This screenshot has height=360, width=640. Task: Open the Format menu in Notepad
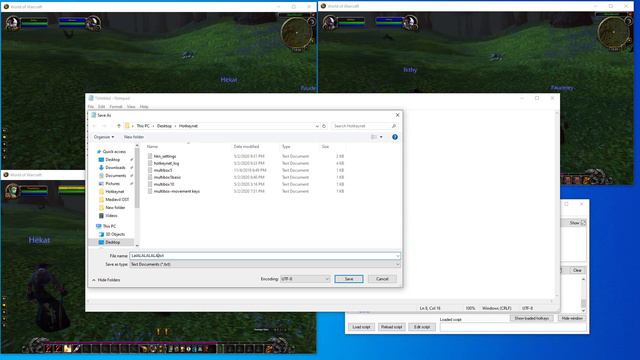pos(116,107)
